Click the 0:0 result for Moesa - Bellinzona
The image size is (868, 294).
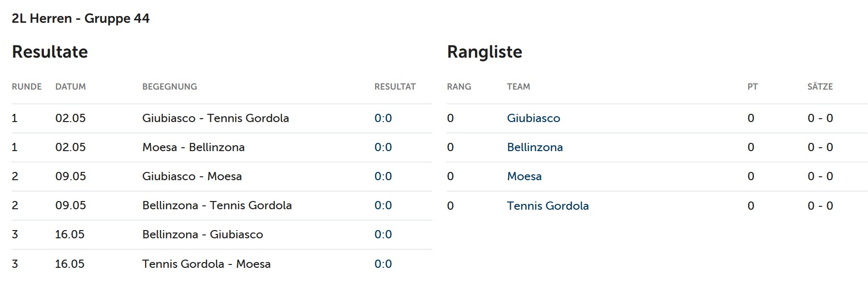pos(383,147)
